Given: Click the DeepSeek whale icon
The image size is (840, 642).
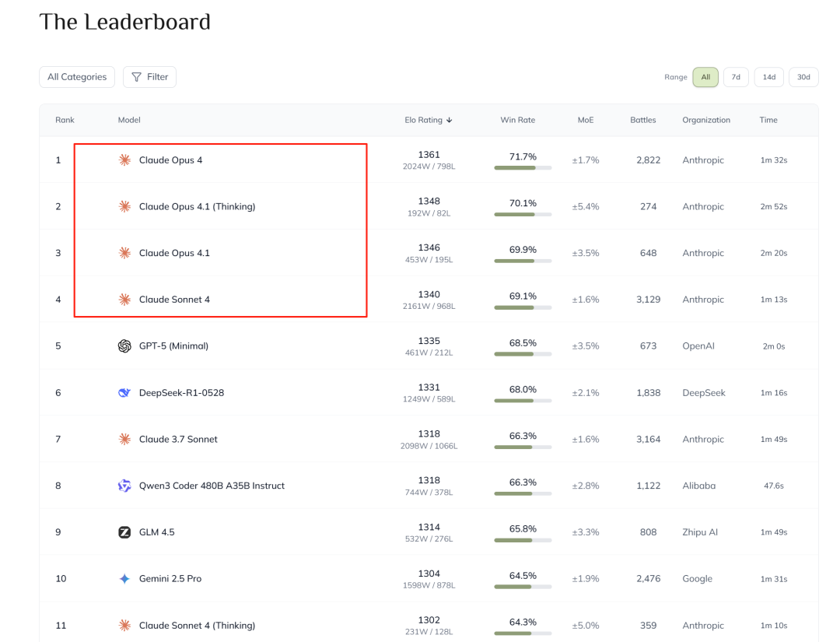Looking at the screenshot, I should pyautogui.click(x=124, y=393).
